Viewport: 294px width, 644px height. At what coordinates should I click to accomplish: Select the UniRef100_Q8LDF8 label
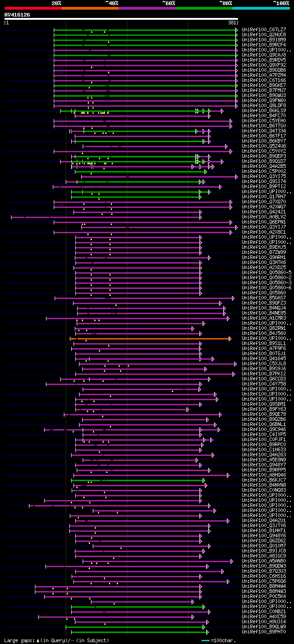click(x=265, y=106)
